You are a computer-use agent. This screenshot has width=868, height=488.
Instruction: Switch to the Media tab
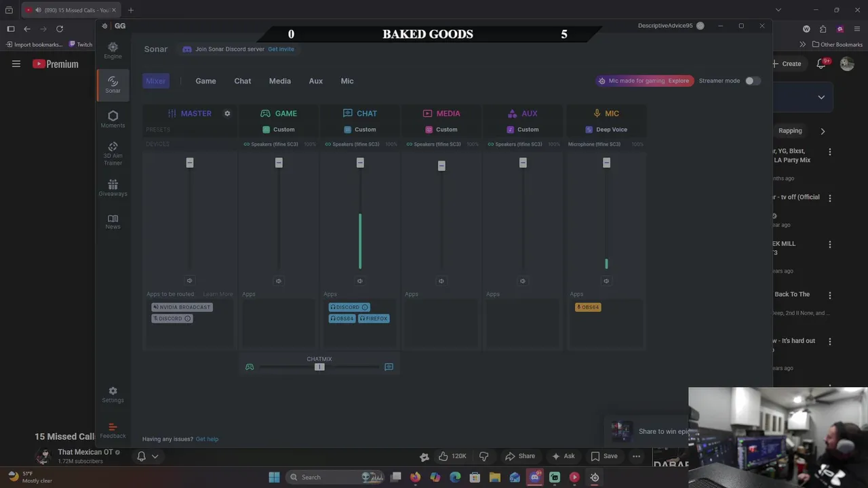tap(279, 81)
